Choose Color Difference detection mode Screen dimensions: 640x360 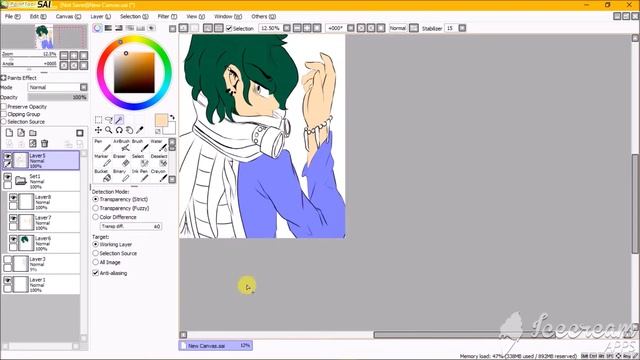point(96,217)
